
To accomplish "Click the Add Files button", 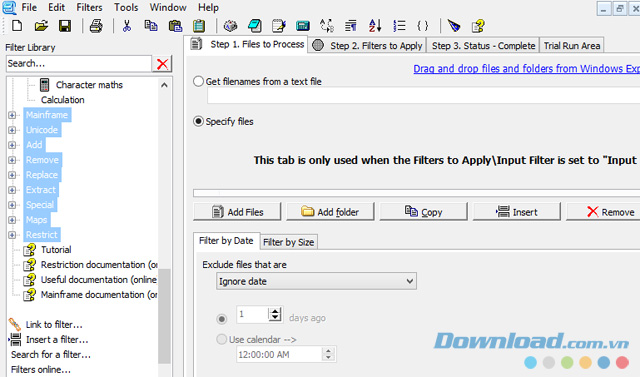I will (x=237, y=212).
